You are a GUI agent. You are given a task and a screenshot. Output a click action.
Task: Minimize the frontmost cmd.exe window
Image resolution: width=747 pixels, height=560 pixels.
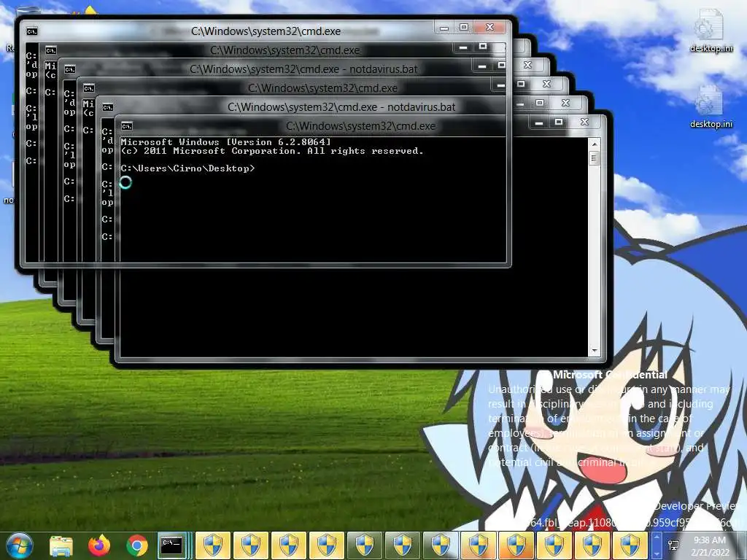pyautogui.click(x=539, y=122)
